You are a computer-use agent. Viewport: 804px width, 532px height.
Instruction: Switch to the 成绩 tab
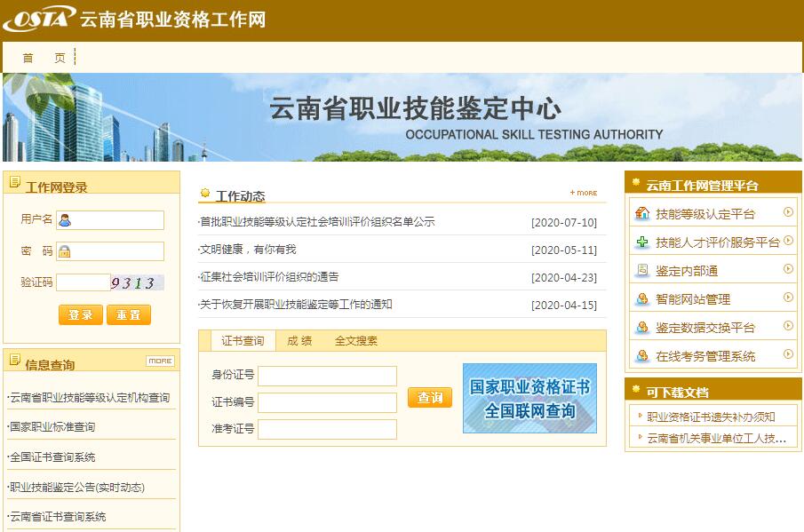tap(299, 340)
